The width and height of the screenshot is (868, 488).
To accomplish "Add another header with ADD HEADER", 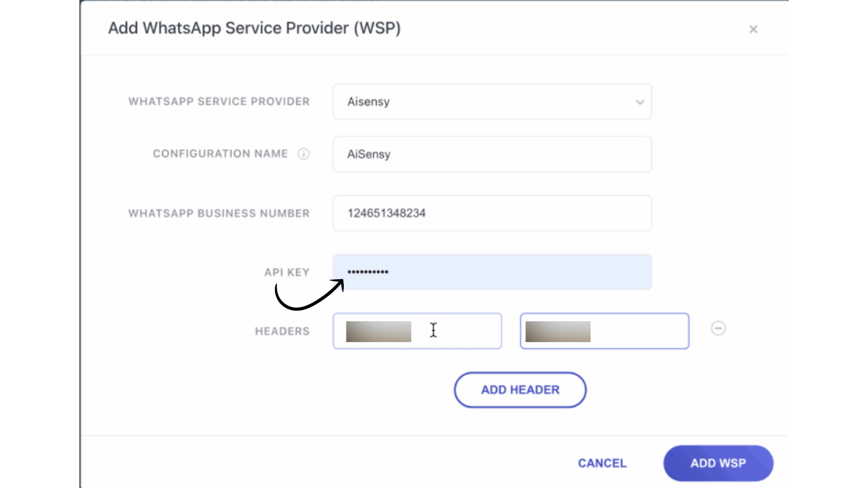I will (x=520, y=390).
